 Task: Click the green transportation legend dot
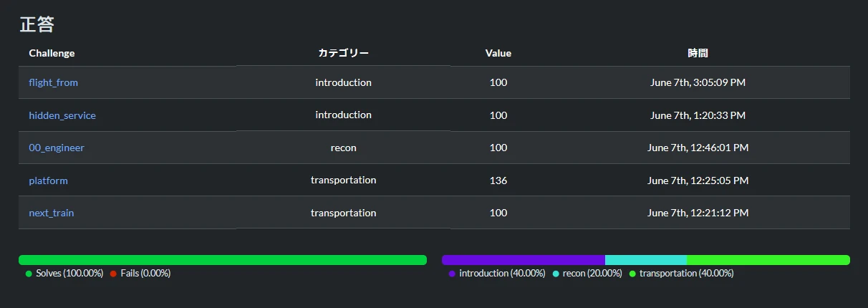pyautogui.click(x=632, y=274)
